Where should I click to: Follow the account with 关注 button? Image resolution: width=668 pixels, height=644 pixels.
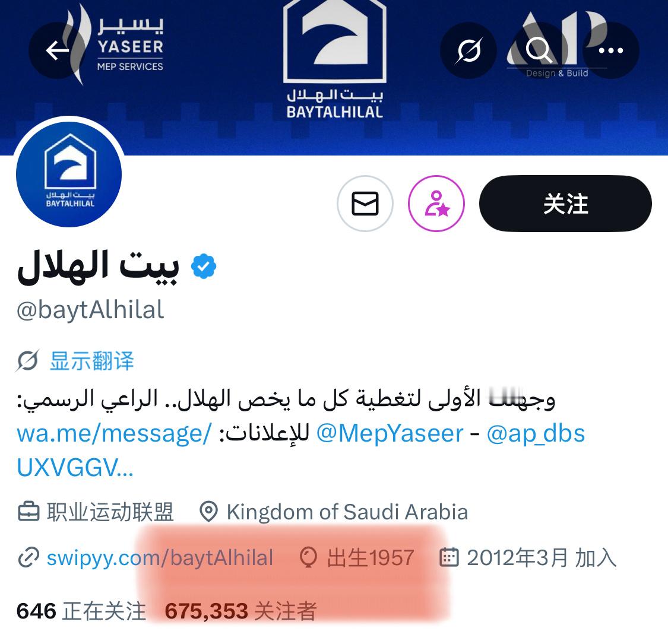[x=565, y=204]
